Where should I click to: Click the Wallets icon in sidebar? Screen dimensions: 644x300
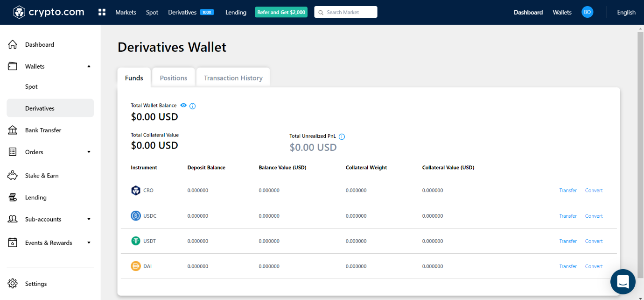(x=13, y=66)
